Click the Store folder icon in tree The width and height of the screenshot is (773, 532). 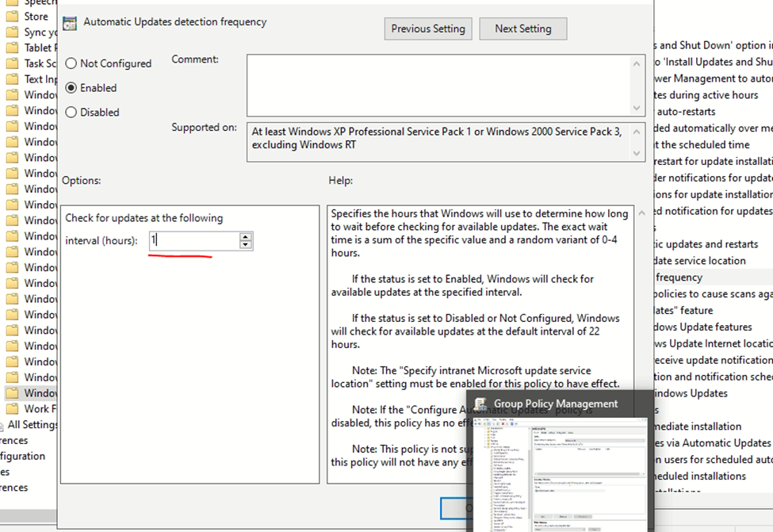click(x=12, y=16)
